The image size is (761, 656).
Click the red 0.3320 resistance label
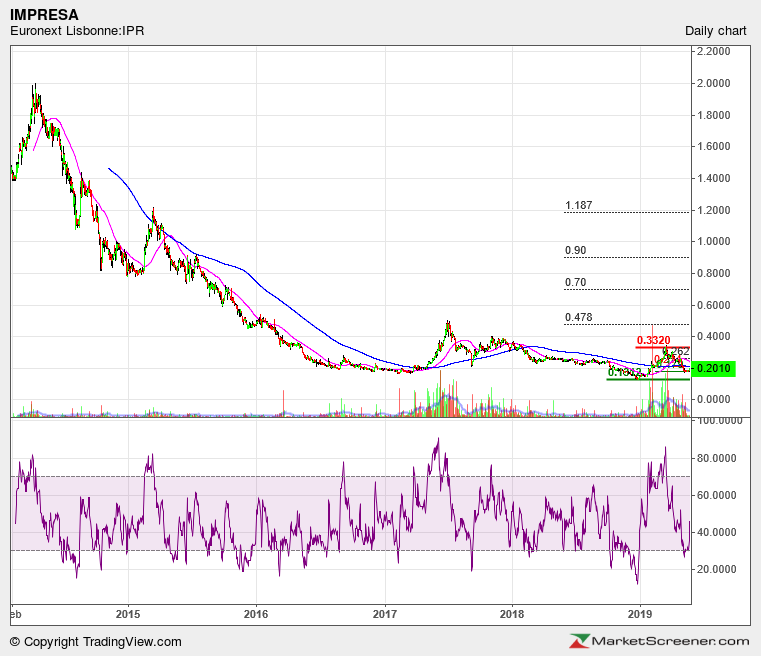pos(654,340)
